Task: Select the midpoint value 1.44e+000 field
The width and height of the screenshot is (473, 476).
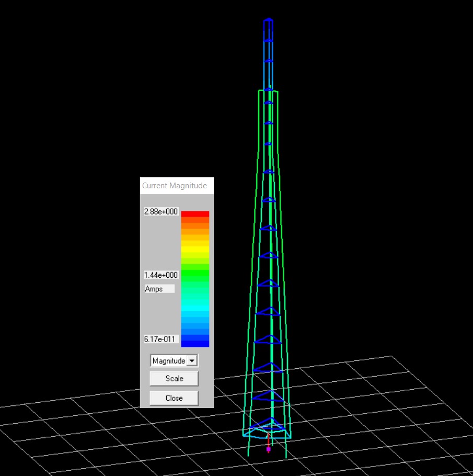Action: [x=161, y=275]
